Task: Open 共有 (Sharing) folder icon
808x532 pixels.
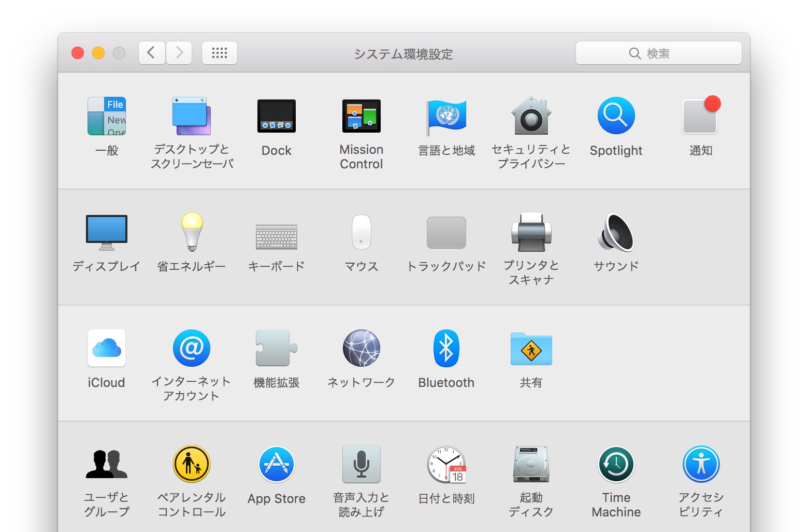Action: point(531,349)
